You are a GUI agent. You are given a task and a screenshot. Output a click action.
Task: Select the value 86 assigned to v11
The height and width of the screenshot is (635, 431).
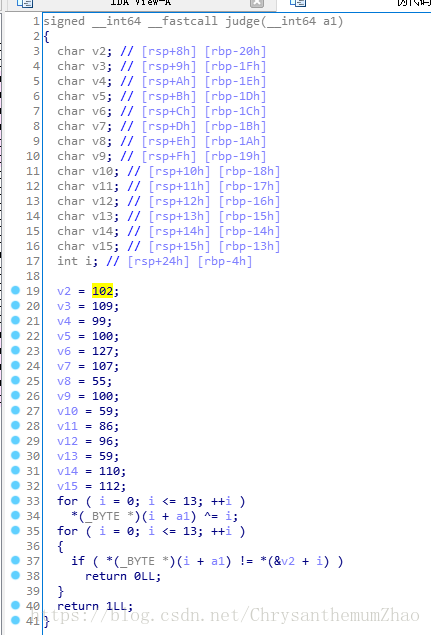pos(106,426)
